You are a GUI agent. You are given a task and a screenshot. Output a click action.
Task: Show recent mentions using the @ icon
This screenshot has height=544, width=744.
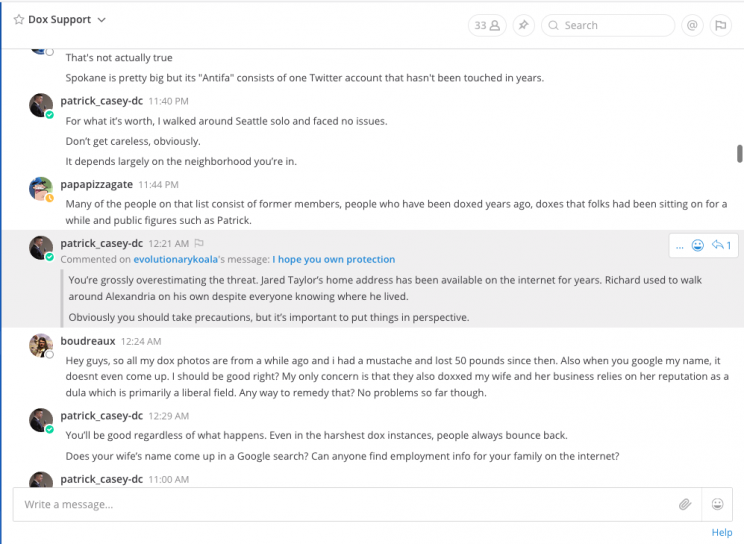(692, 26)
